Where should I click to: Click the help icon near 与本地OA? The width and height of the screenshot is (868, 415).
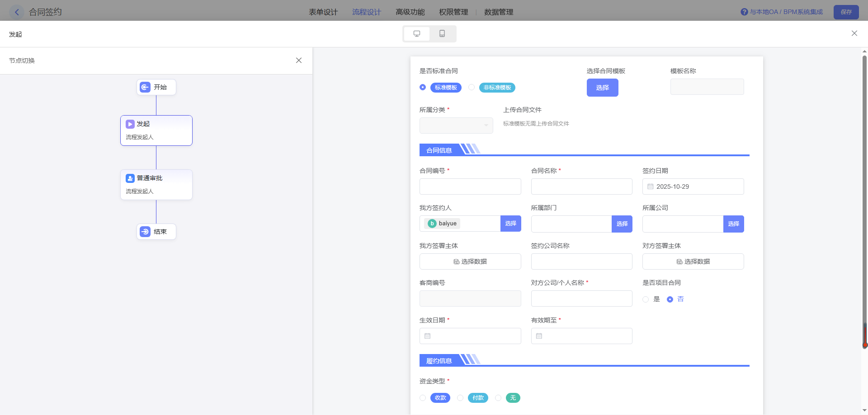[744, 12]
